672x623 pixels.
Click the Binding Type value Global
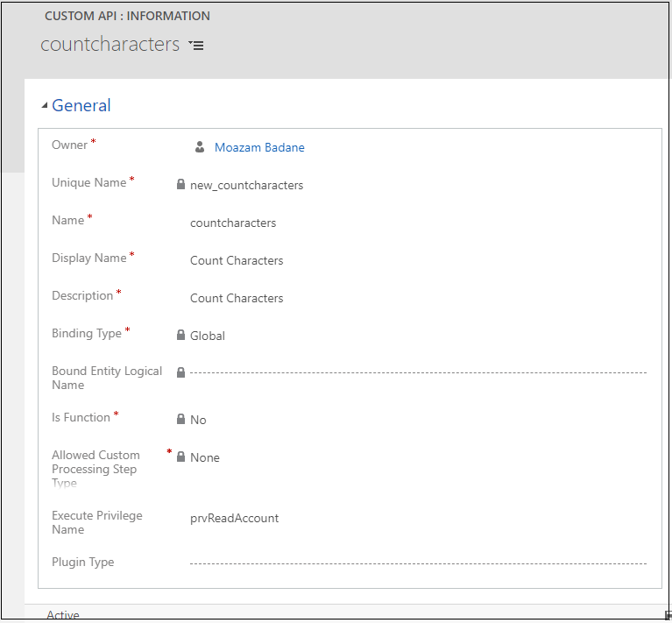pyautogui.click(x=208, y=336)
